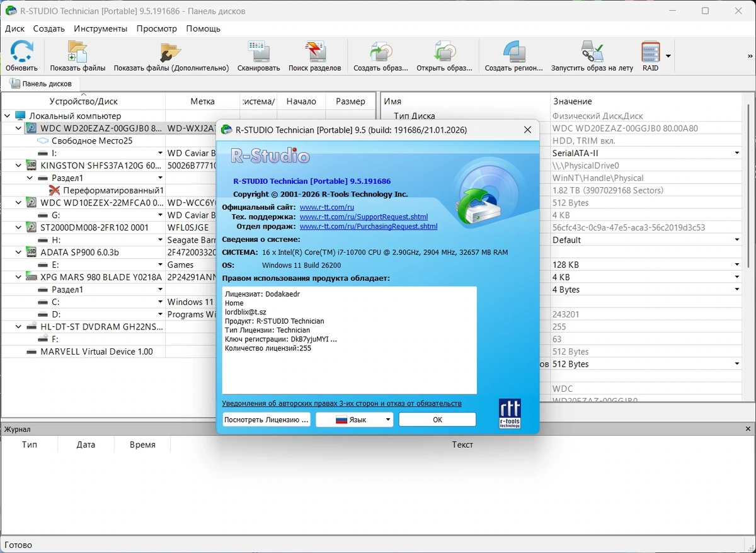Collapse the KINGSTON SHFS37A120G disk node
This screenshot has width=756, height=553.
click(19, 166)
